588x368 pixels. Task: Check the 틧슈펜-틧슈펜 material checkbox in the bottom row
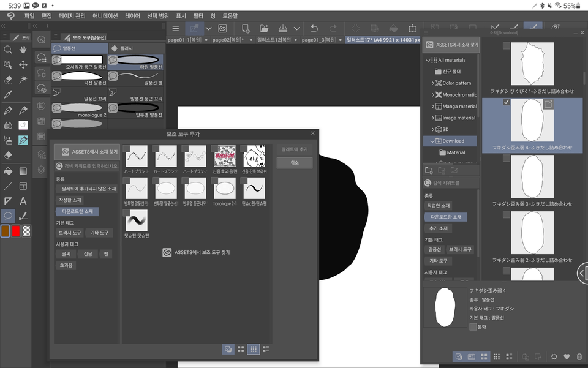126,213
